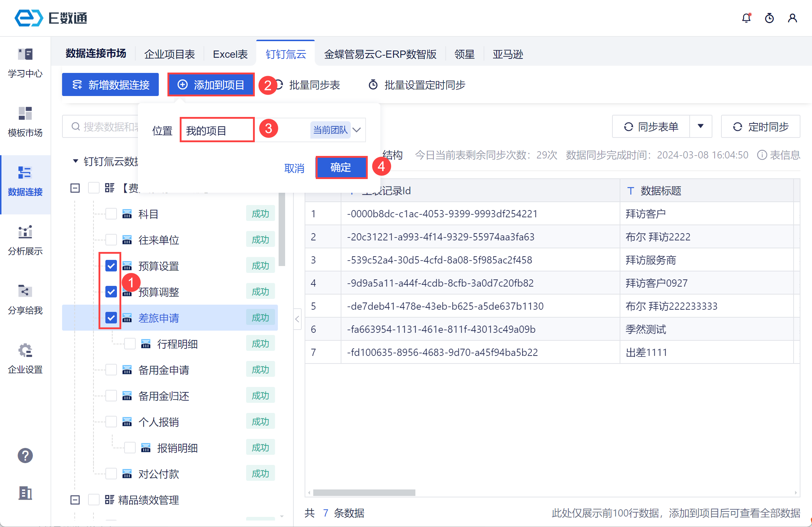The height and width of the screenshot is (527, 812).
Task: Open the 当前团队 location dropdown
Action: [357, 130]
